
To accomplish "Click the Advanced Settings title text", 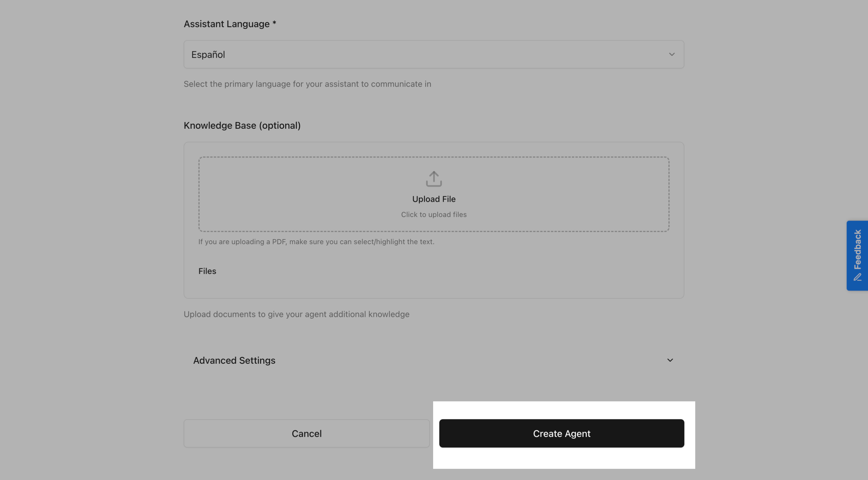I will click(234, 360).
